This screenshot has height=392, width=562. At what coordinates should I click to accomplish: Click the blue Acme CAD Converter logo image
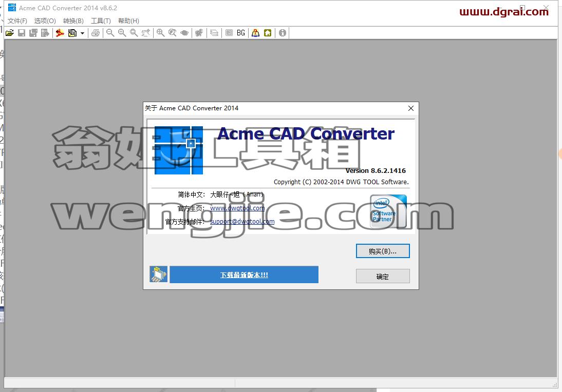[x=178, y=150]
